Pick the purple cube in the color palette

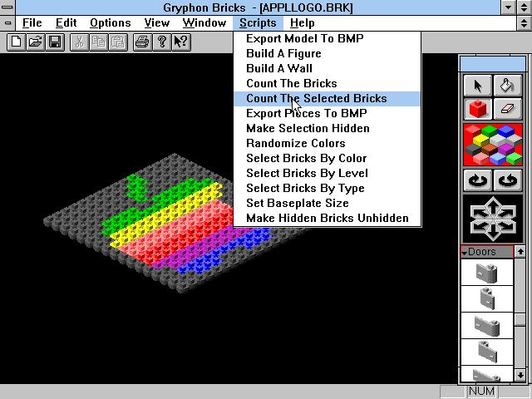(x=506, y=149)
